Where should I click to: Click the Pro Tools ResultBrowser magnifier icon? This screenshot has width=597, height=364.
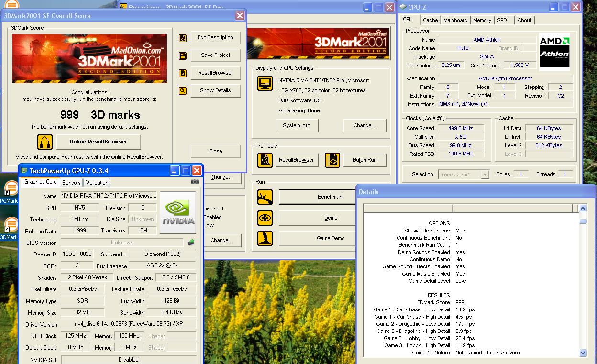tap(265, 160)
